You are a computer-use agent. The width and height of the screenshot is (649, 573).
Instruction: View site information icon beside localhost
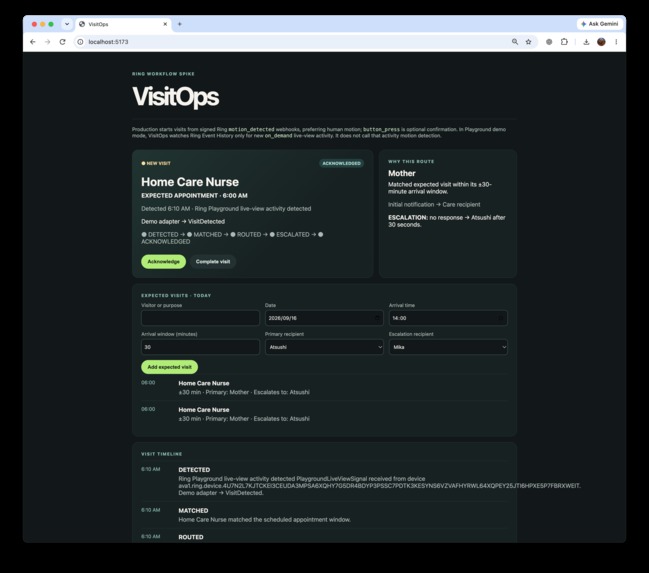pos(80,42)
